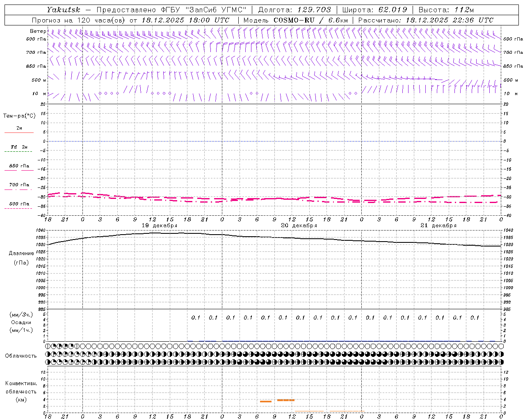525x420 pixels.
Task: Click the shorter orange convective bar near 3.5 km
Action: pos(266,402)
